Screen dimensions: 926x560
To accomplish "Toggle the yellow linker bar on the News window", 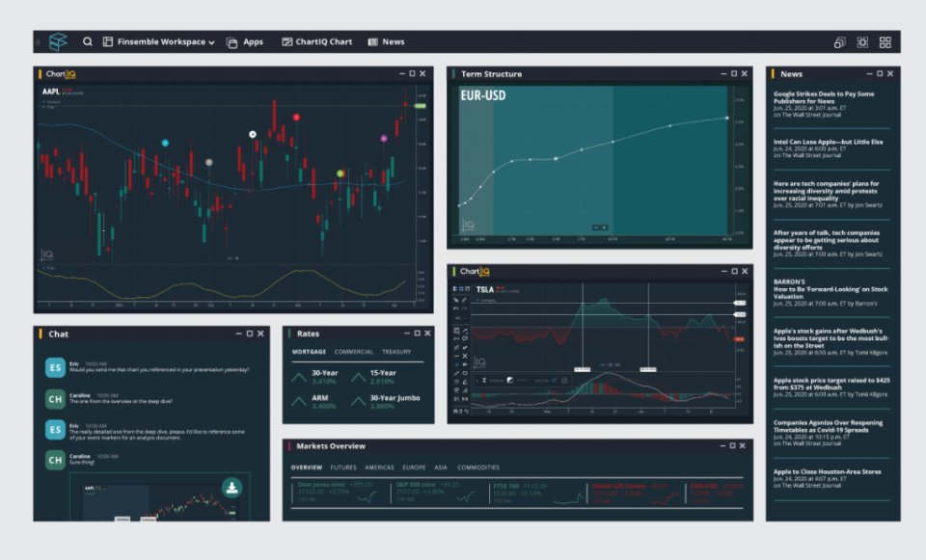I will [x=771, y=73].
